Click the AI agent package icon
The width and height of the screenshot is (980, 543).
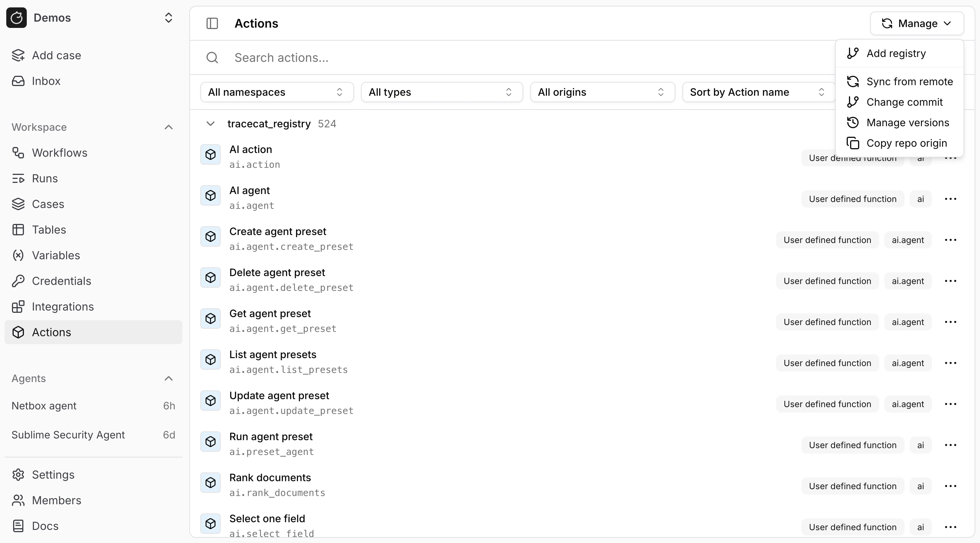(210, 195)
